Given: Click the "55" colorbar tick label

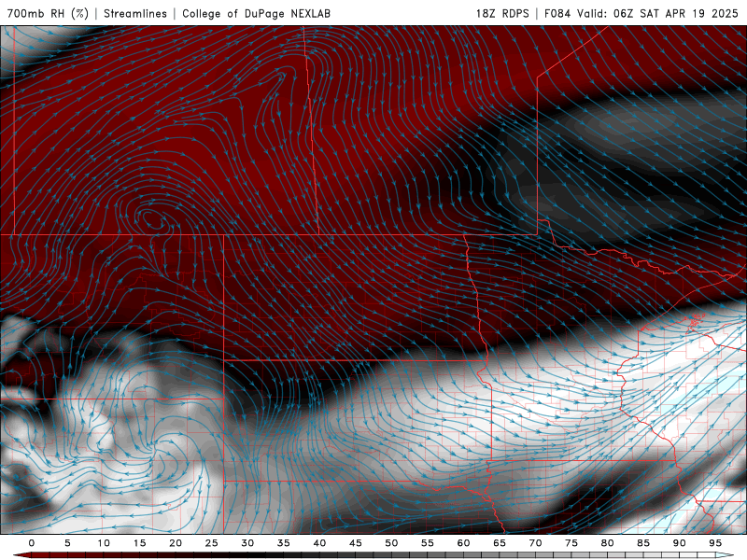Looking at the screenshot, I should [x=428, y=543].
